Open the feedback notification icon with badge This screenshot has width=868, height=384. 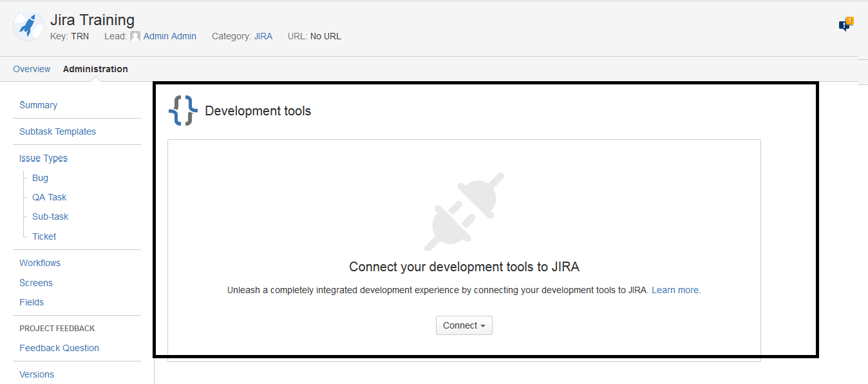coord(845,24)
